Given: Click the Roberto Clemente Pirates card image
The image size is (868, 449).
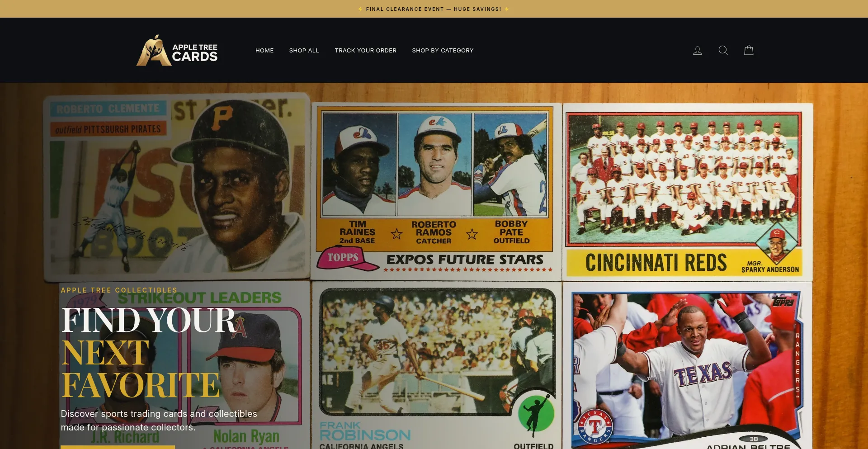Looking at the screenshot, I should click(177, 187).
